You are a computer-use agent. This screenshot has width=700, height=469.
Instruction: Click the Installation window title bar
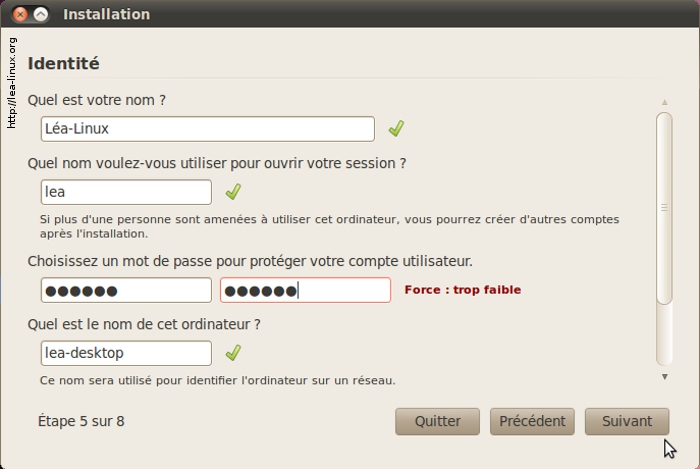350,15
